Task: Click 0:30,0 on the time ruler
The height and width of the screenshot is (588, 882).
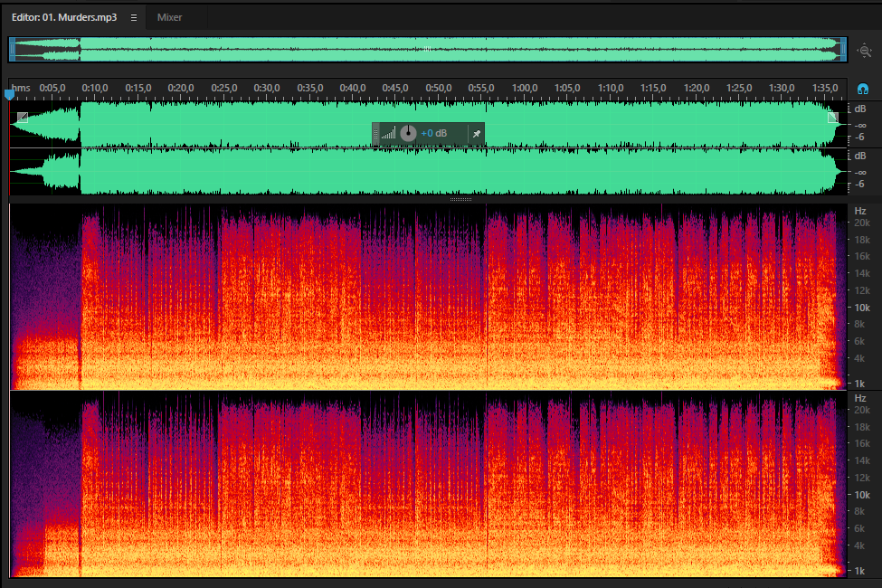Action: [x=267, y=89]
